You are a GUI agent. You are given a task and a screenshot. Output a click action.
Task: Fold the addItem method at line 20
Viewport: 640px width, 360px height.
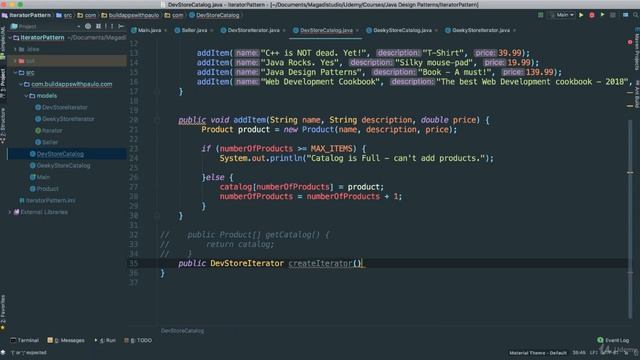pos(157,120)
